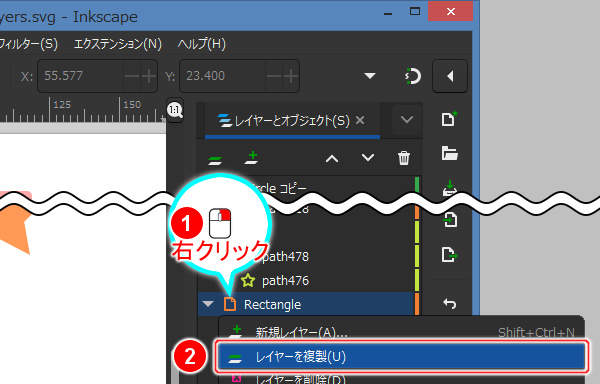Image resolution: width=600 pixels, height=384 pixels.
Task: Move selection down with chevron button
Action: [368, 158]
